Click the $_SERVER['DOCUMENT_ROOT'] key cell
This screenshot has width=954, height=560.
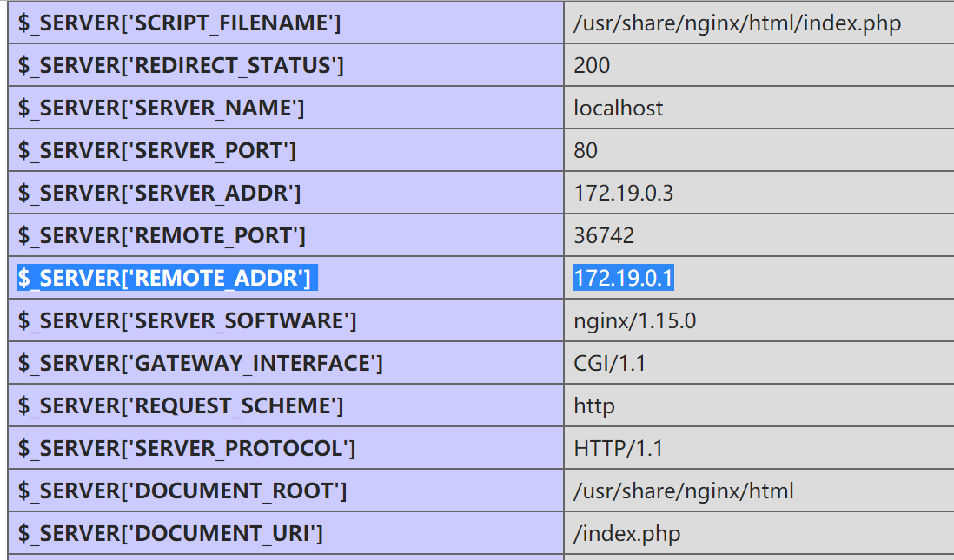(x=286, y=491)
